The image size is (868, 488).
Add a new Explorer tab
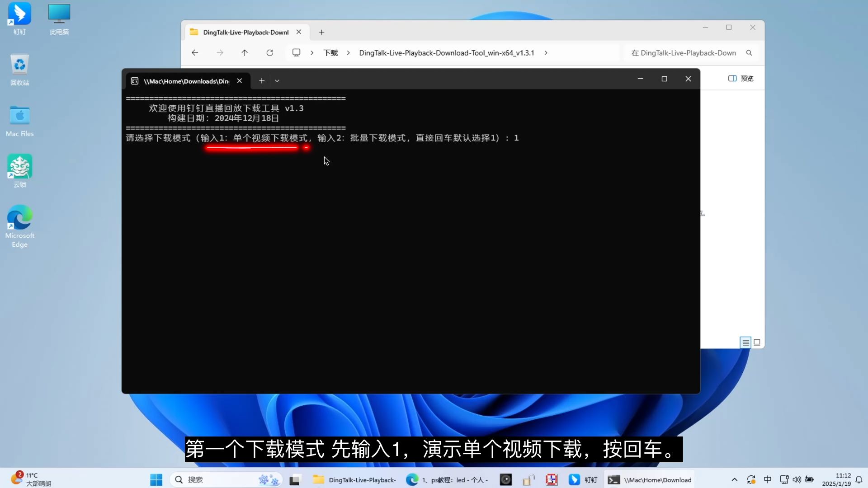321,32
